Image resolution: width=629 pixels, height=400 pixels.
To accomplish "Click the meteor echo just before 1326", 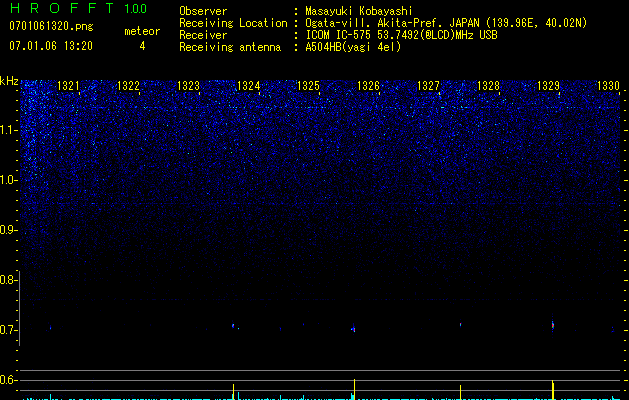I will point(353,329).
